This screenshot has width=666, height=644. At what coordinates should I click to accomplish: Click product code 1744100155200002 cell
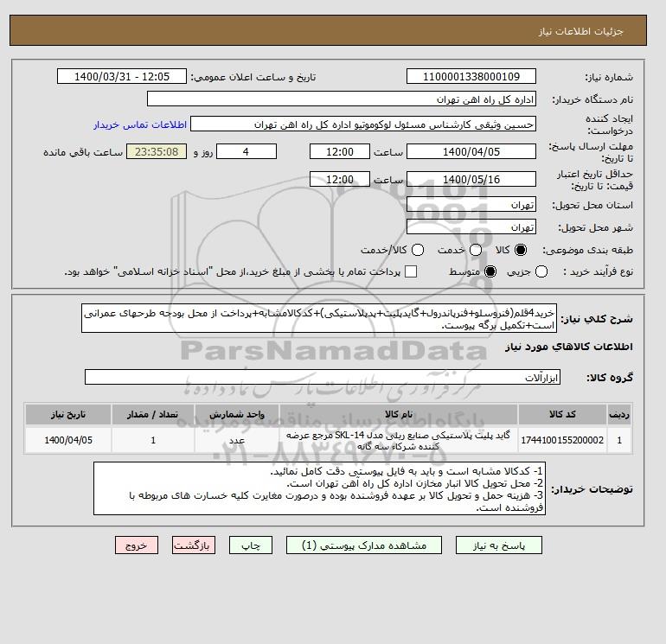(562, 440)
